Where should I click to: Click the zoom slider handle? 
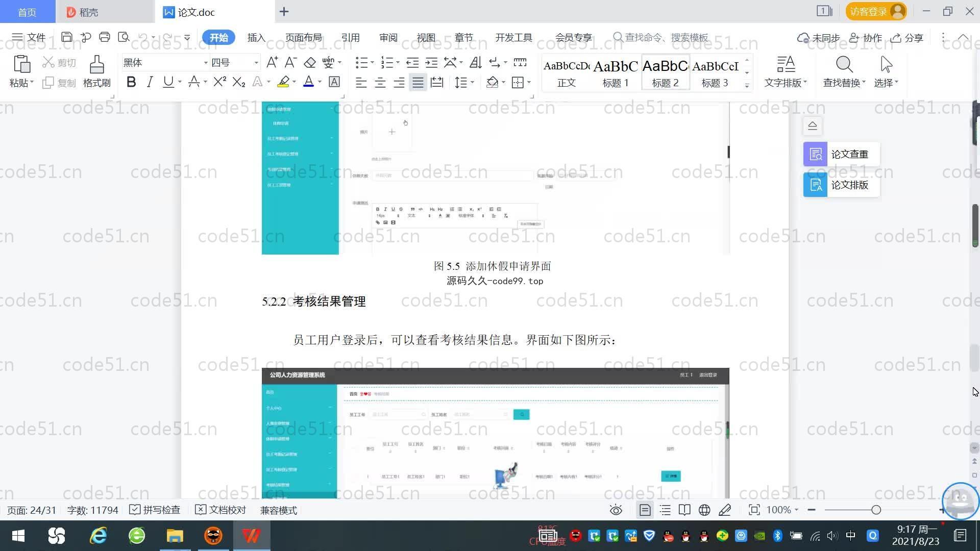[876, 510]
